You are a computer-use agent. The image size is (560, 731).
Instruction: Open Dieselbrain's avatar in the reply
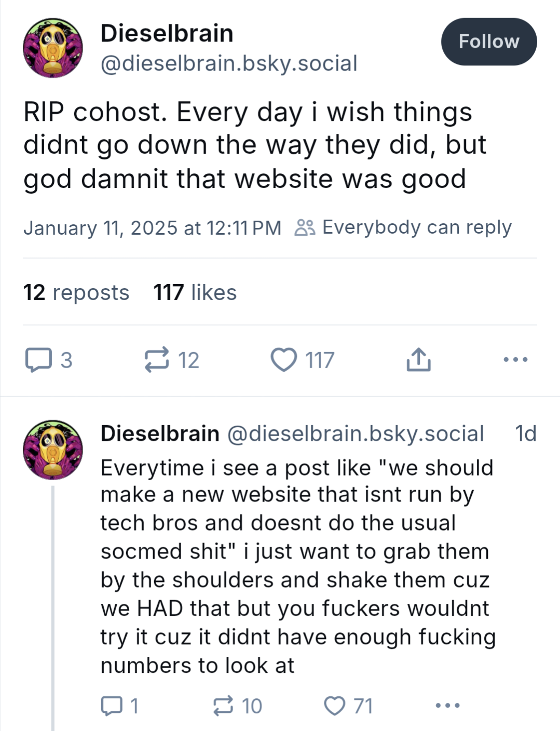53,450
